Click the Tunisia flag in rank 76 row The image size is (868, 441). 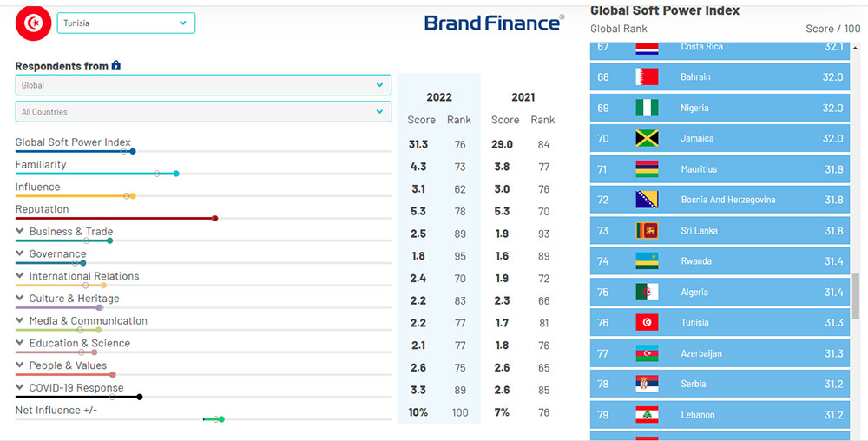click(x=647, y=323)
